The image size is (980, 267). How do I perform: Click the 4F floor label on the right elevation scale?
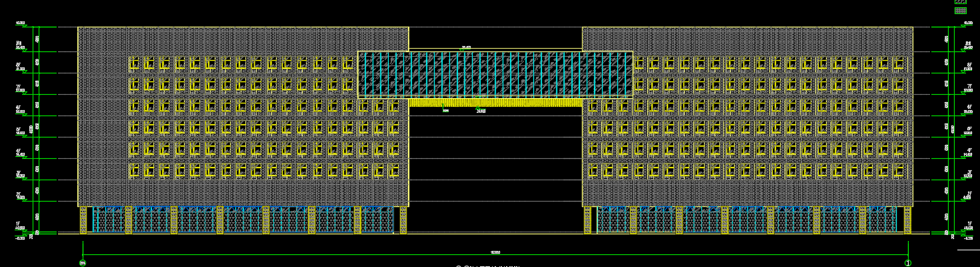[969, 150]
